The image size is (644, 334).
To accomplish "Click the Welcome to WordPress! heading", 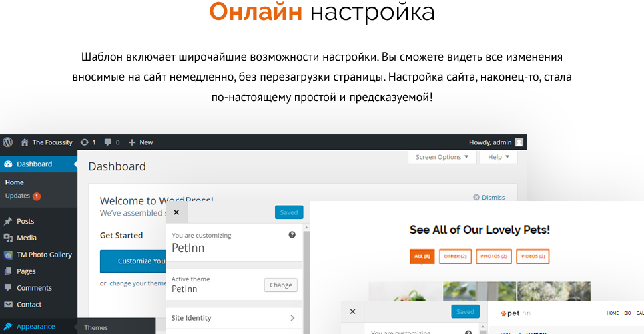I will click(156, 200).
